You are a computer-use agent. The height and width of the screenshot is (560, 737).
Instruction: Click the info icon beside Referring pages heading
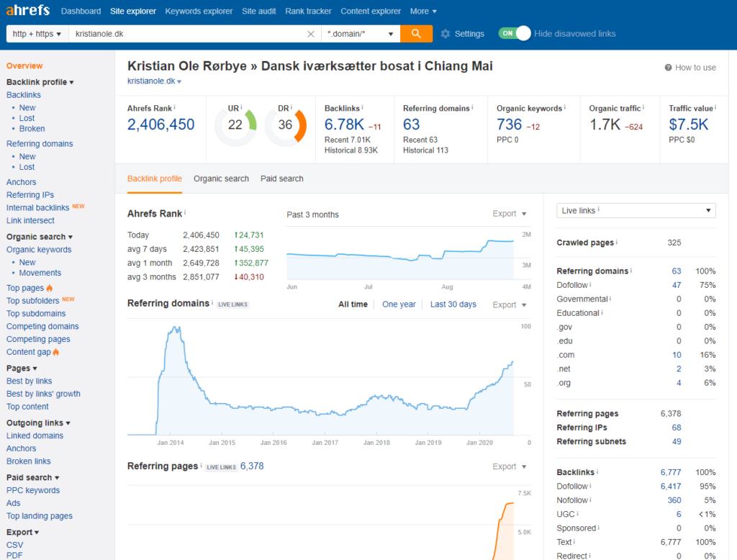[x=202, y=466]
